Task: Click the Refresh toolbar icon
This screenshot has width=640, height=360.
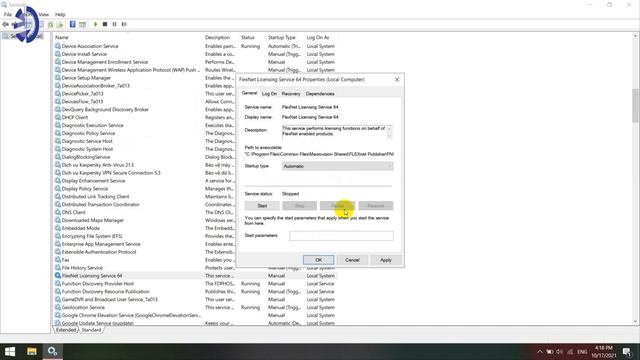Action: [51, 24]
